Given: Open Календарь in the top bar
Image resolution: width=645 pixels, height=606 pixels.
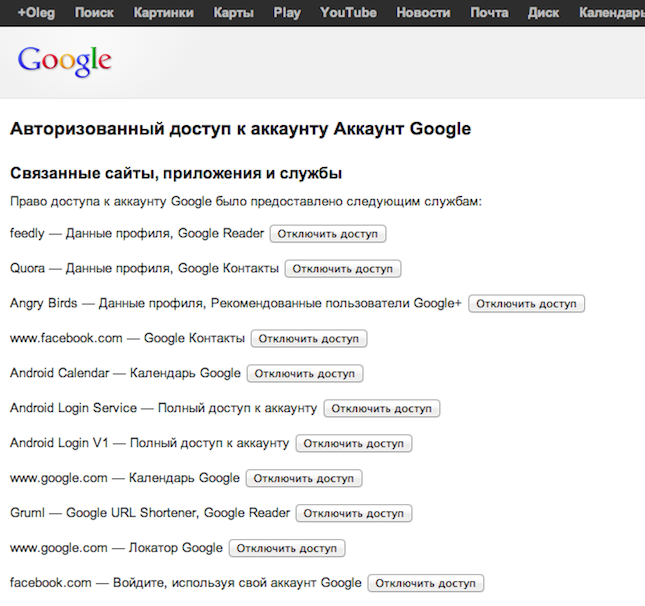Looking at the screenshot, I should coord(612,13).
